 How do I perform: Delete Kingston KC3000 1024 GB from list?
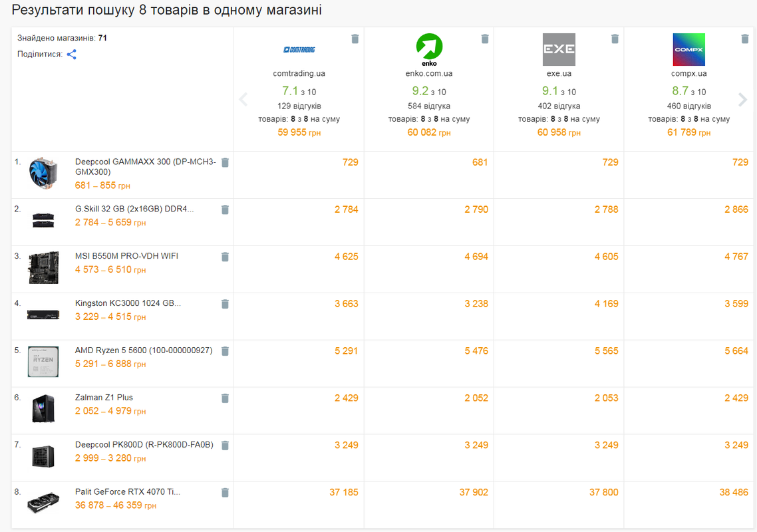(225, 304)
